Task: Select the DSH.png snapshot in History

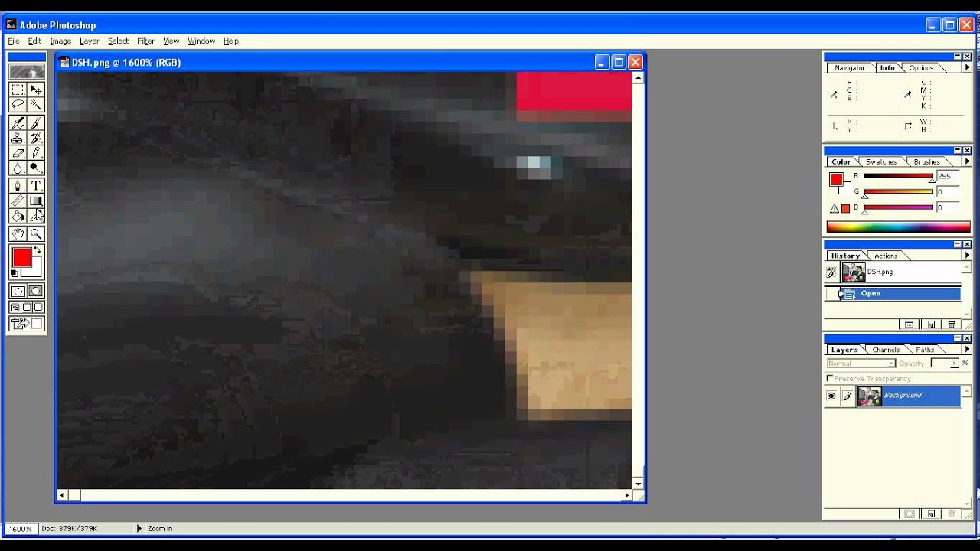Action: coord(900,272)
